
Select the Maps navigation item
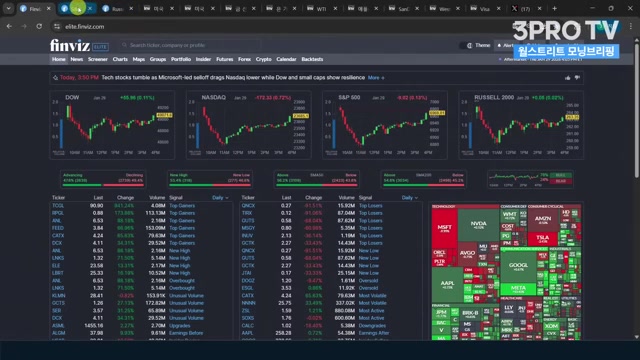tap(139, 59)
